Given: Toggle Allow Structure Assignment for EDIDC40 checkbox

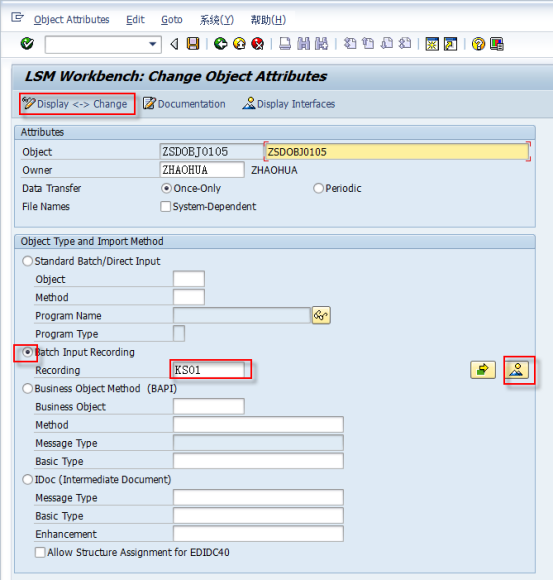Looking at the screenshot, I should (40, 552).
